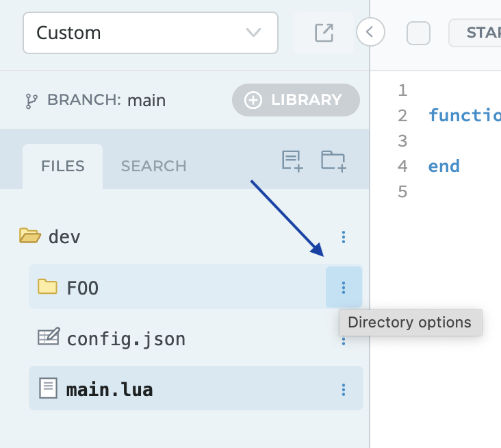
Task: Click the git branch icon
Action: tap(31, 101)
